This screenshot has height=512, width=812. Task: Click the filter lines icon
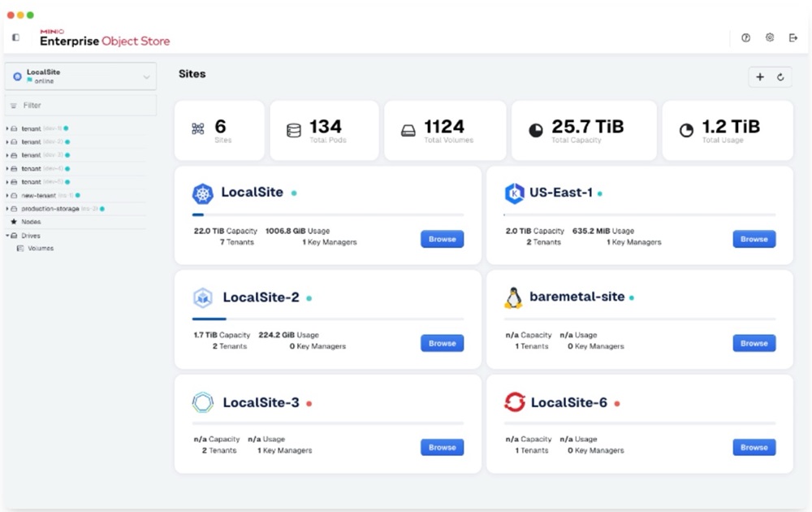click(14, 105)
